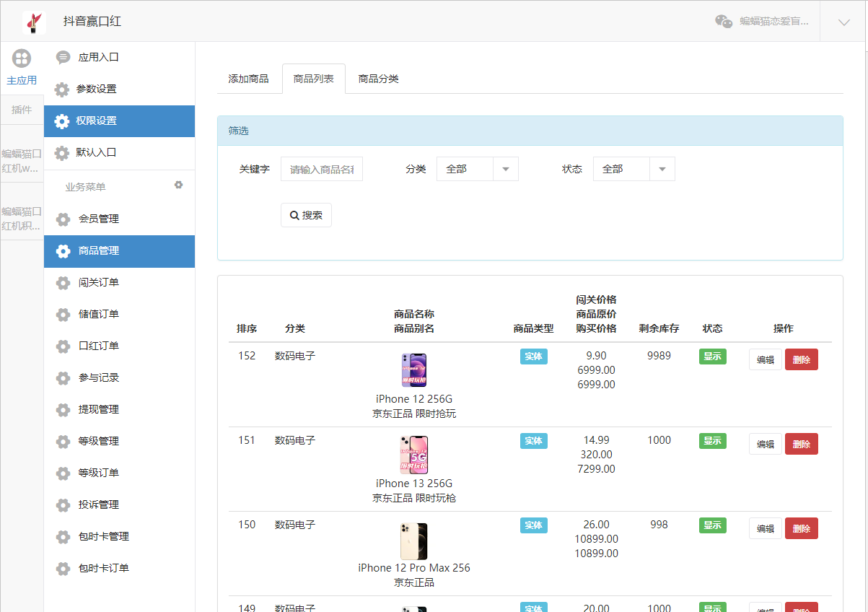Click the 实体 badge in row 152
868x612 pixels.
(534, 357)
